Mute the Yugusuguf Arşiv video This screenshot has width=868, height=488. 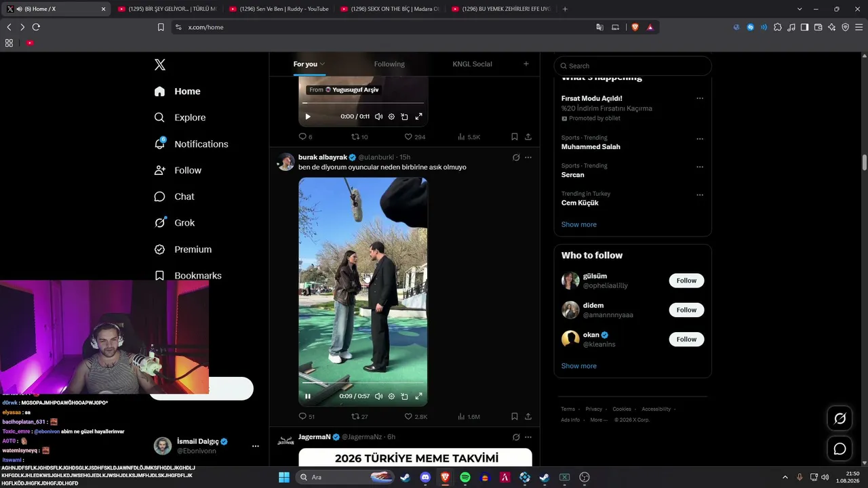coord(378,117)
